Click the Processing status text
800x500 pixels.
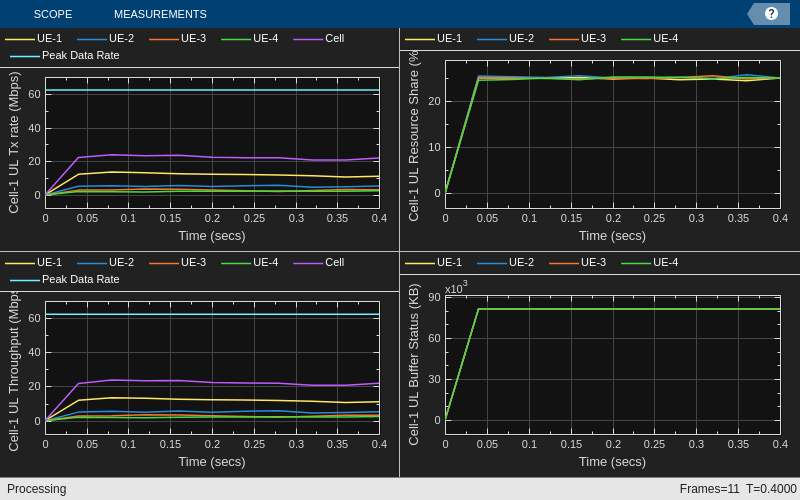(37, 489)
